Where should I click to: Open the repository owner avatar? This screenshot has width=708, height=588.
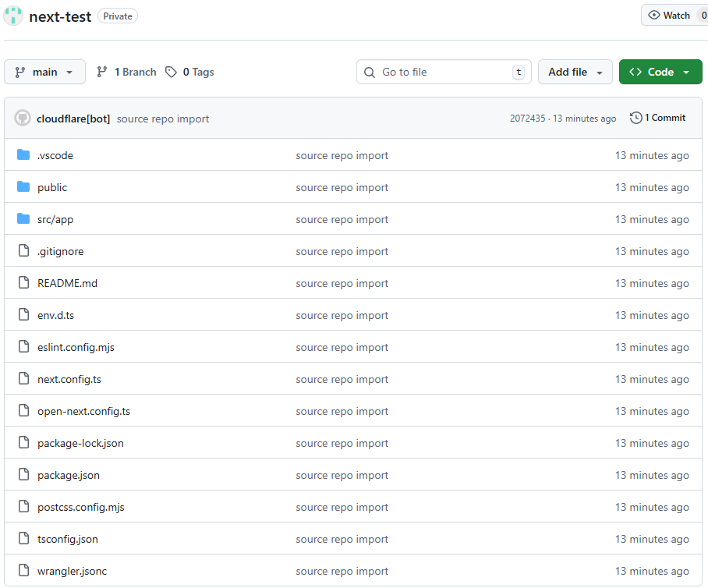(13, 16)
